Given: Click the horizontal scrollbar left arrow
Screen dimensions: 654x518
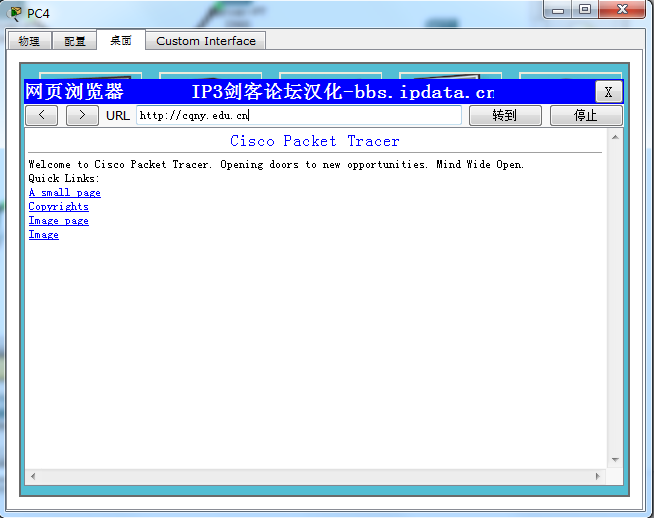Looking at the screenshot, I should point(33,476).
